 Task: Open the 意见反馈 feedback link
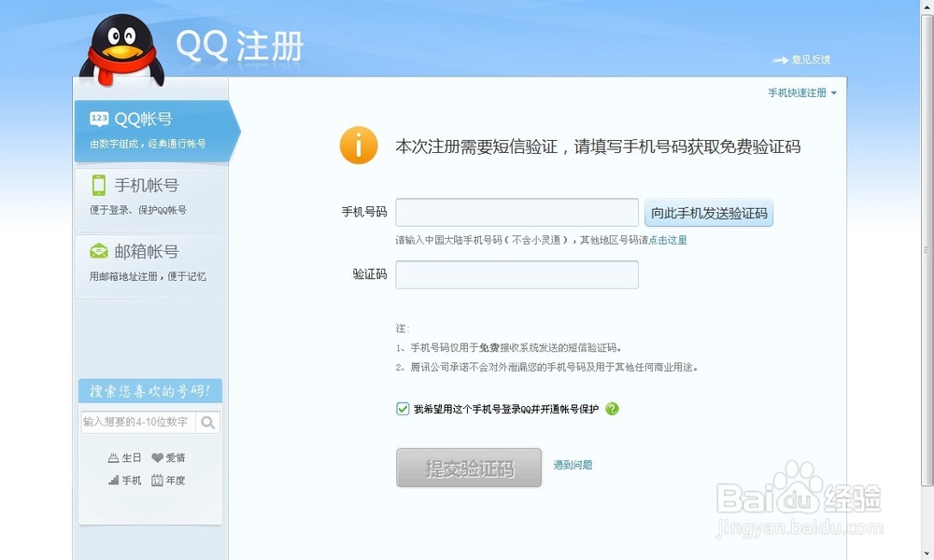(811, 60)
